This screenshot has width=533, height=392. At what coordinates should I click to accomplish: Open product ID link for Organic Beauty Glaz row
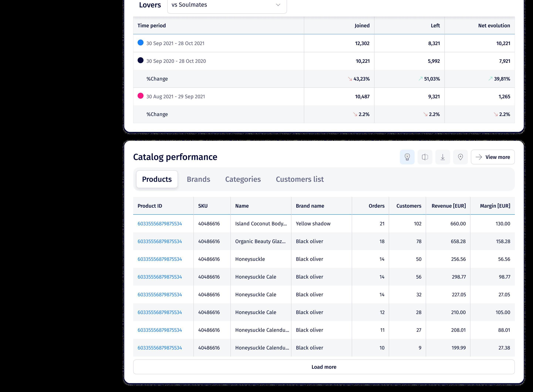(x=160, y=241)
